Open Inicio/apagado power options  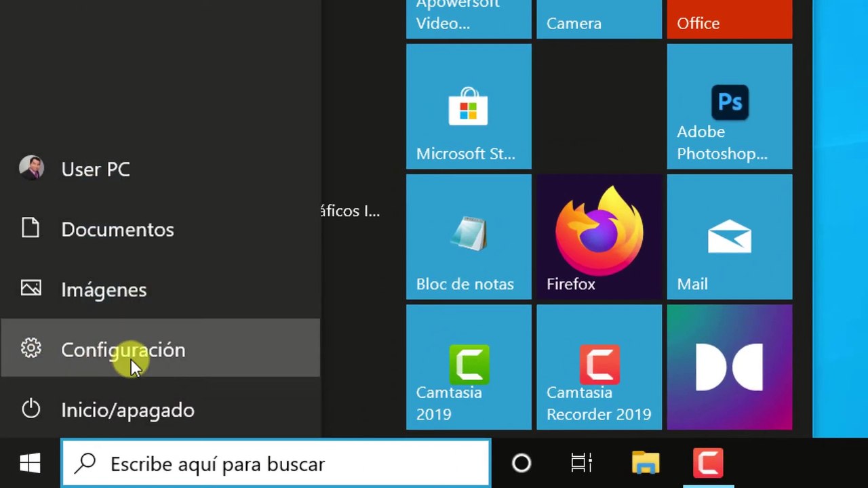(160, 409)
